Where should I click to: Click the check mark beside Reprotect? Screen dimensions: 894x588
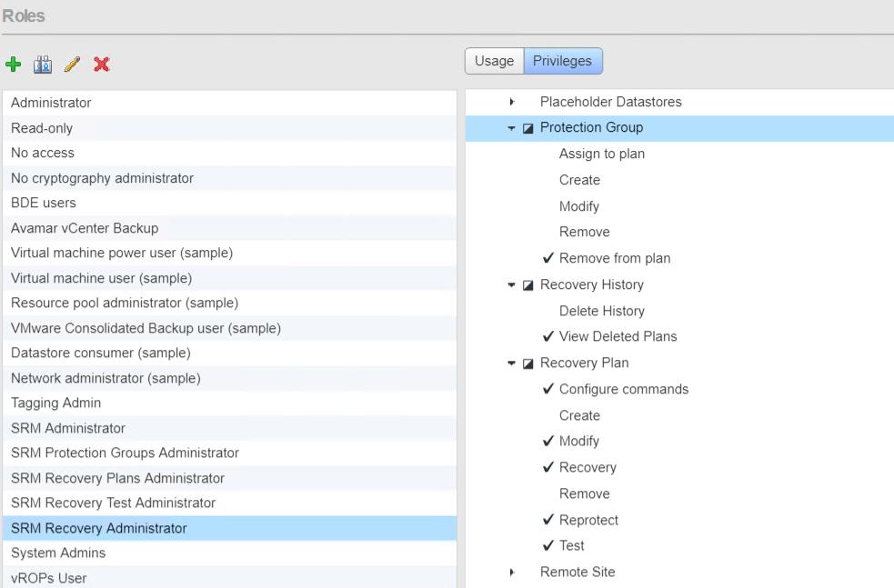(x=547, y=520)
